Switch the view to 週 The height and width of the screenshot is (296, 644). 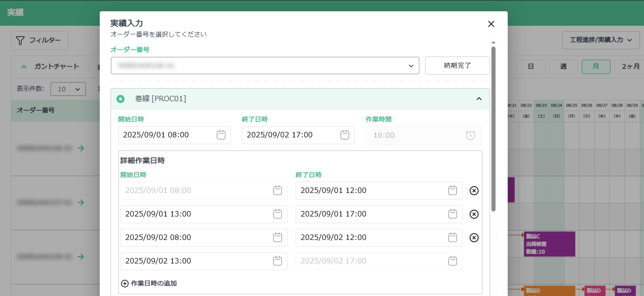[563, 67]
